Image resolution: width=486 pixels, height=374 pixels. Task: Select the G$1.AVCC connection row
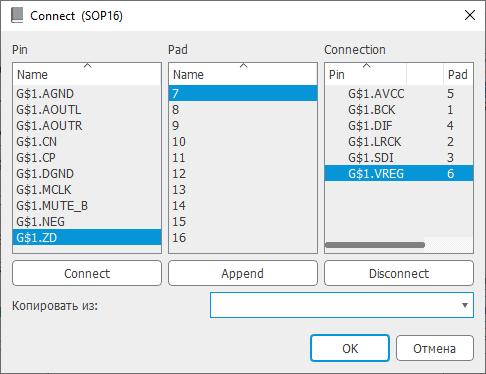(399, 94)
